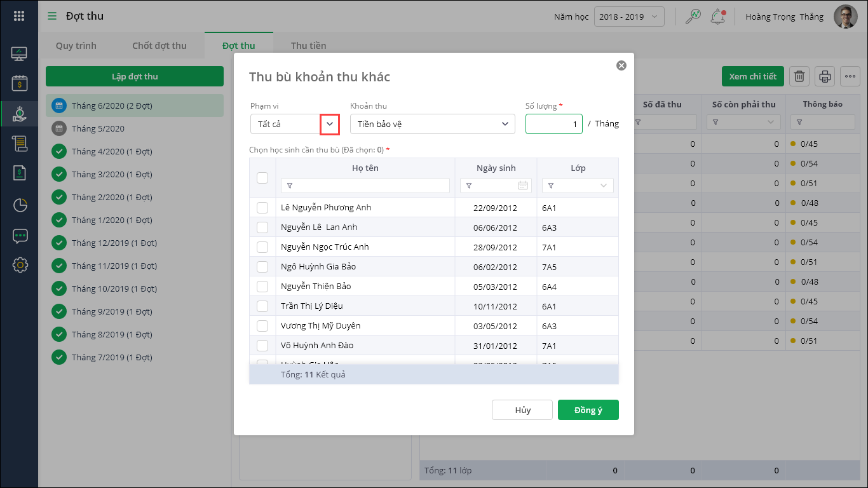This screenshot has width=868, height=488.
Task: Open the Năm học 2018 - 2019 dropdown
Action: tap(629, 17)
